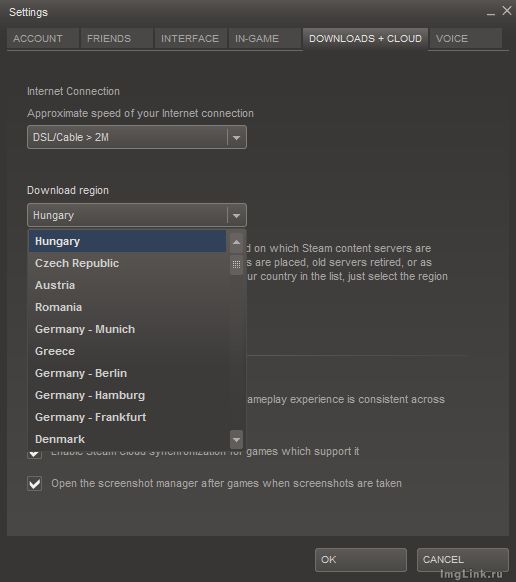Click the Cancel button
This screenshot has height=582, width=516.
pos(463,560)
